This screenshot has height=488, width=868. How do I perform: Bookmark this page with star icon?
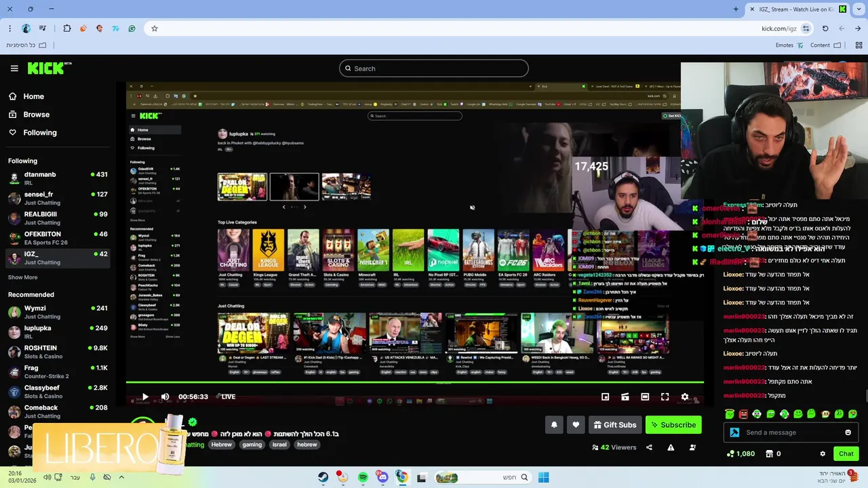[x=155, y=28]
